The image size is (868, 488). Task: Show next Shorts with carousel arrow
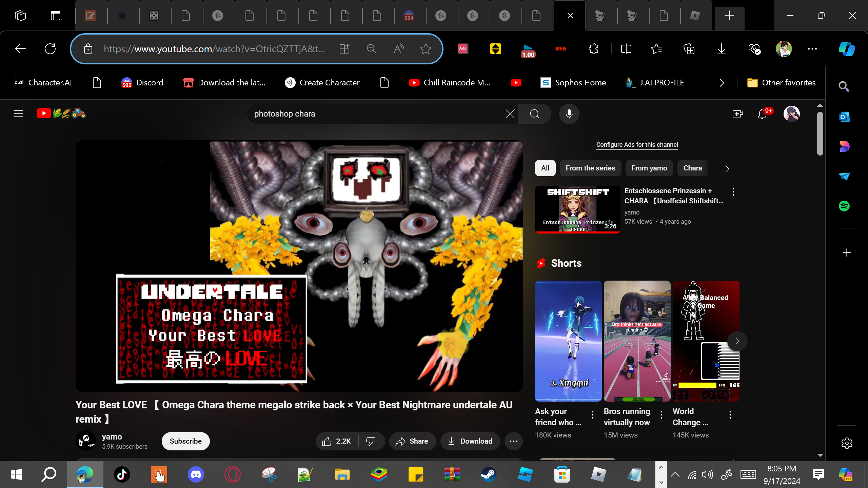click(737, 341)
